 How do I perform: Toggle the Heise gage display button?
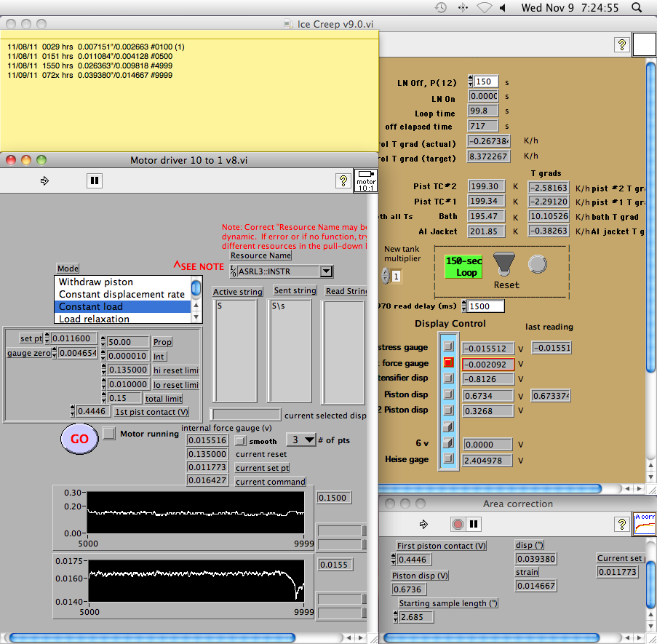coord(449,459)
